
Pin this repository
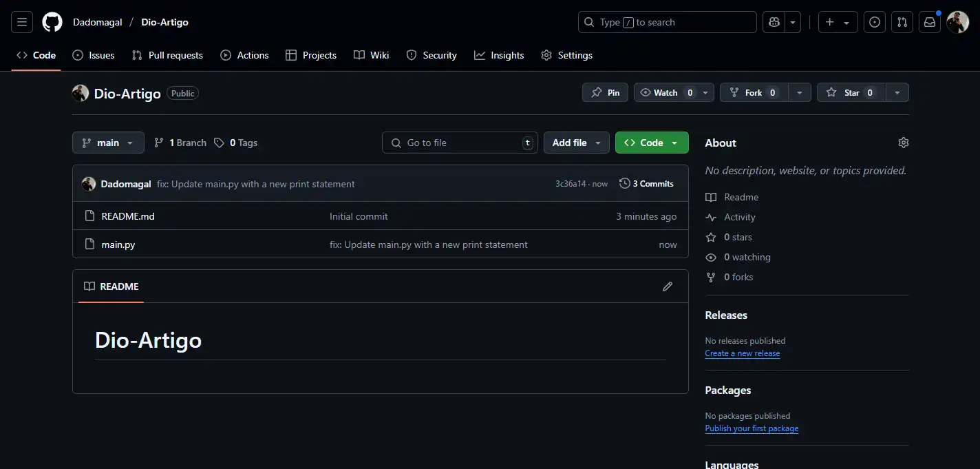click(605, 92)
